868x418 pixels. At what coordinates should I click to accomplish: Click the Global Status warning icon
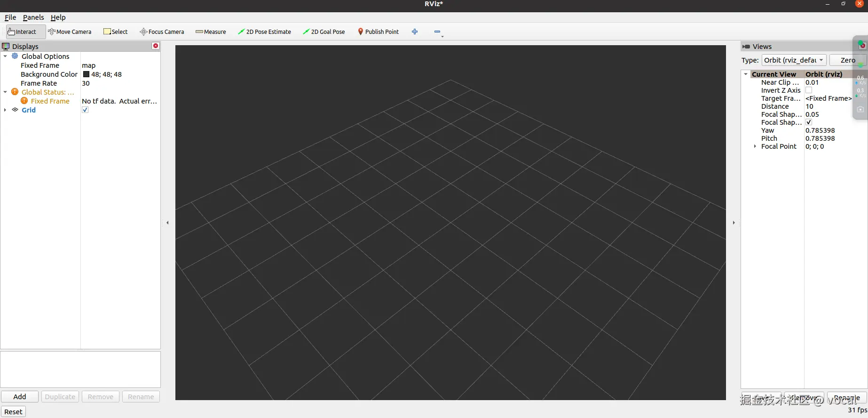coord(15,92)
